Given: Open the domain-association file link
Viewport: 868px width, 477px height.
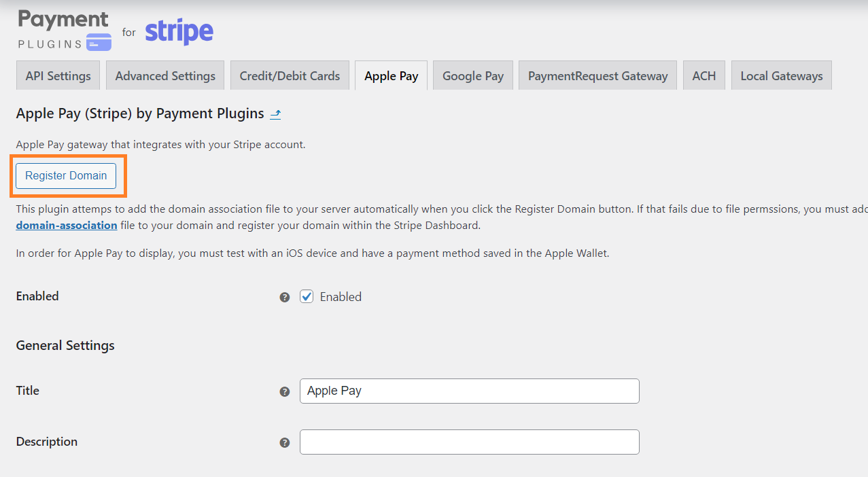Looking at the screenshot, I should click(67, 225).
